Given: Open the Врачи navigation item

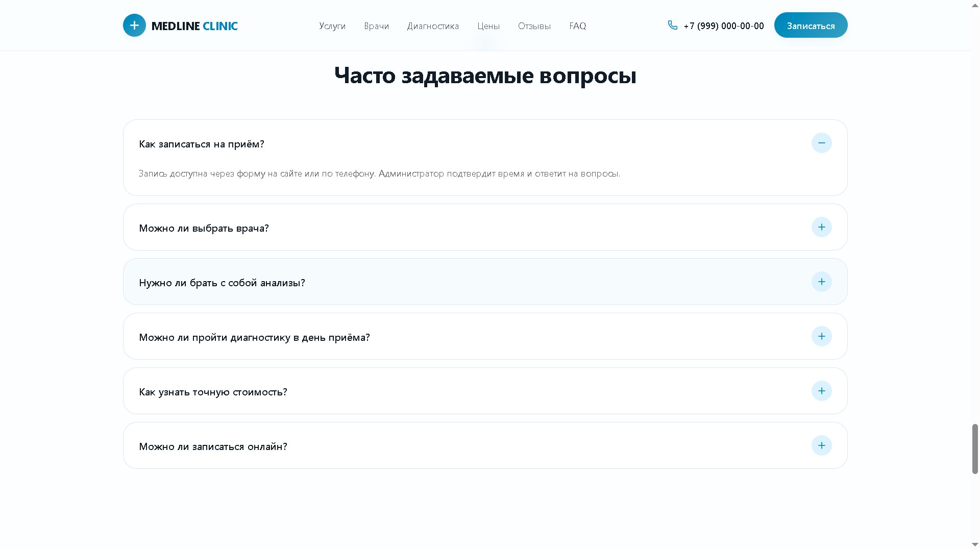Looking at the screenshot, I should (376, 26).
